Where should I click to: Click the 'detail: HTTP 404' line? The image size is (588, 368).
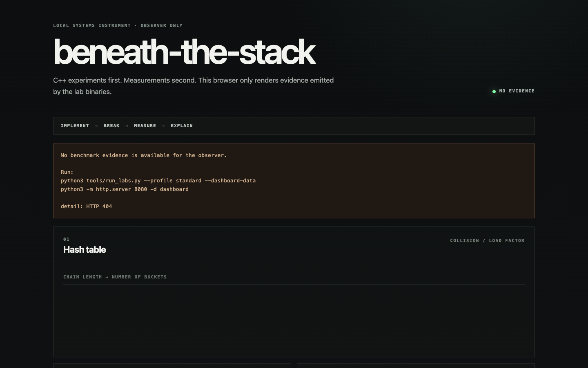point(86,206)
